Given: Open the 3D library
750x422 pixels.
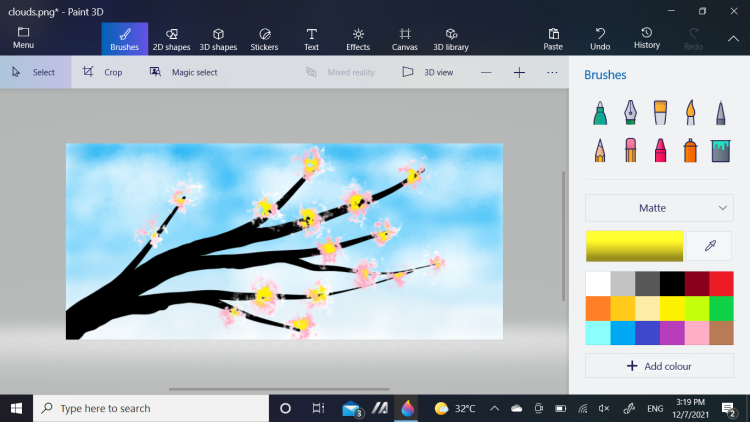Looking at the screenshot, I should (451, 39).
